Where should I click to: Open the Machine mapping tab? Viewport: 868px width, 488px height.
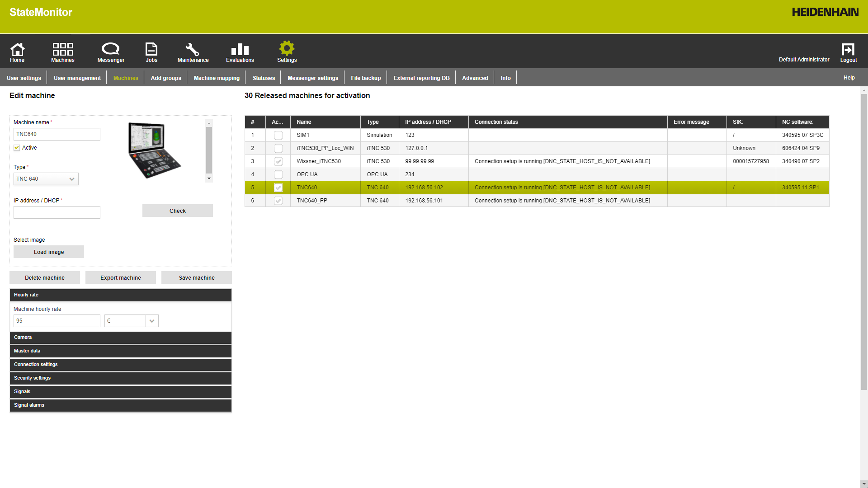tap(217, 78)
